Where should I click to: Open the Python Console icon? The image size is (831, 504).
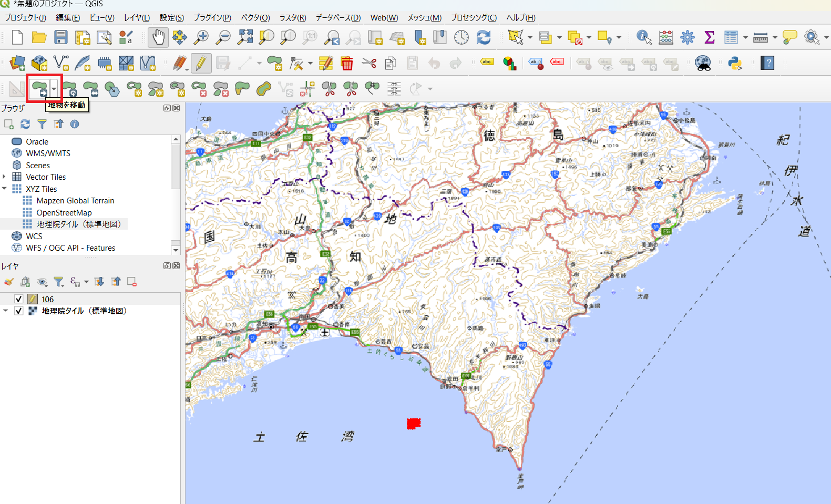pos(735,64)
